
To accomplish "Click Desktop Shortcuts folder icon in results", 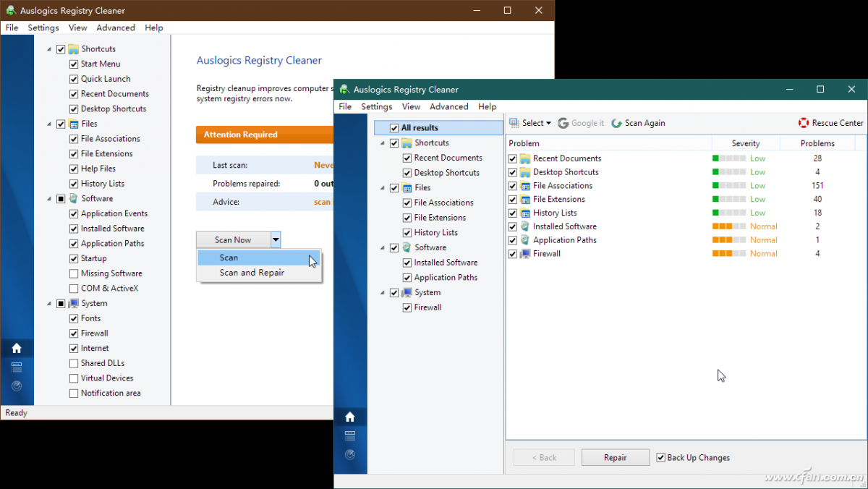I will pyautogui.click(x=525, y=172).
